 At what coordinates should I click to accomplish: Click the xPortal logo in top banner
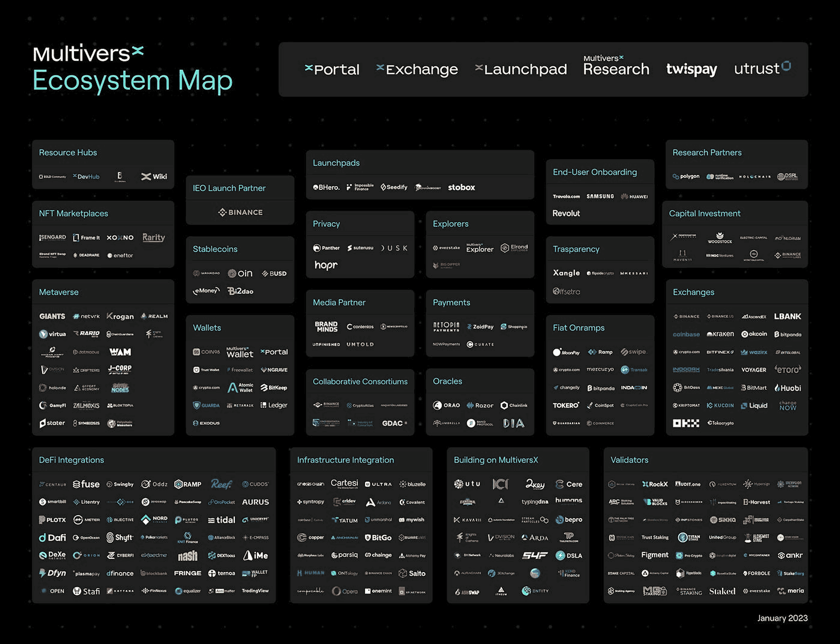(x=332, y=69)
